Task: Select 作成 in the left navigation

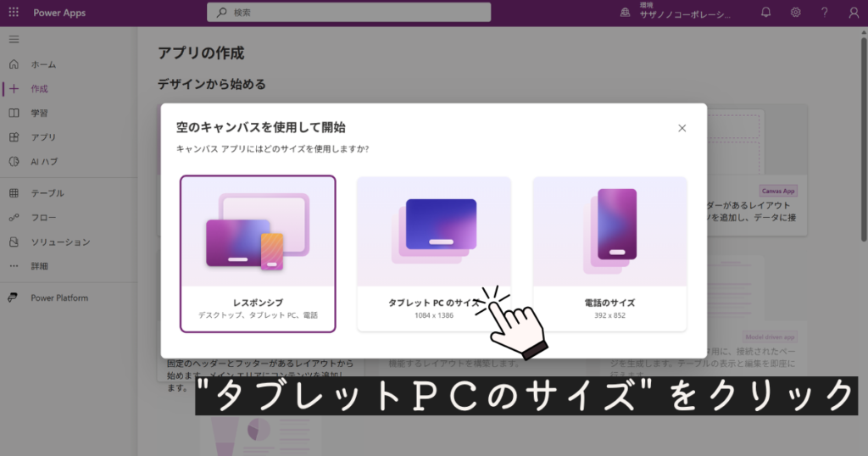Action: click(39, 88)
